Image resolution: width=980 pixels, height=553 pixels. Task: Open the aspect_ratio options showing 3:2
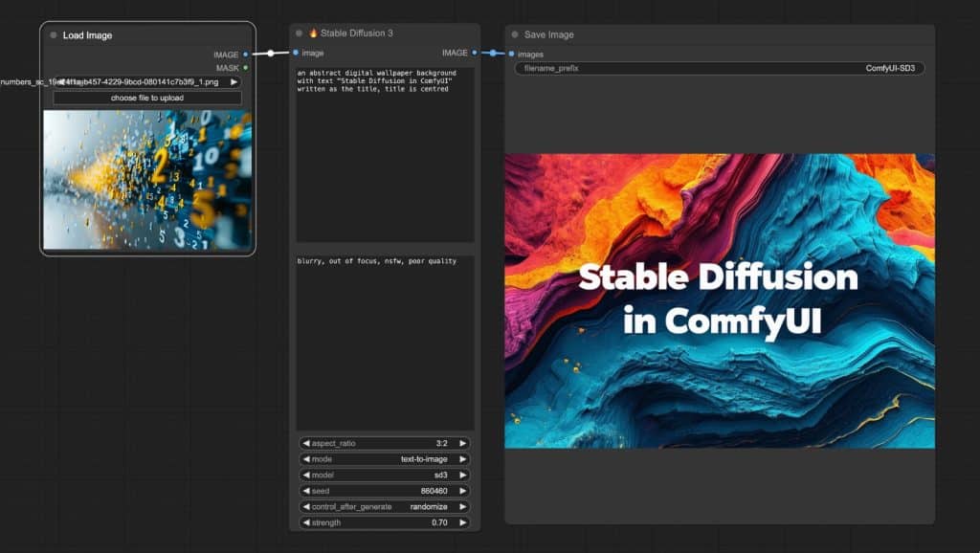point(385,443)
